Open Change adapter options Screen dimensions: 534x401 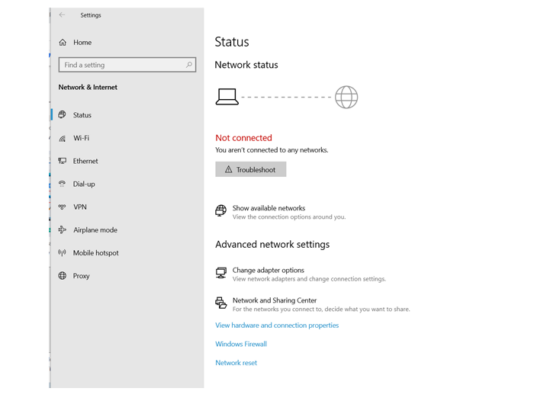tap(268, 270)
